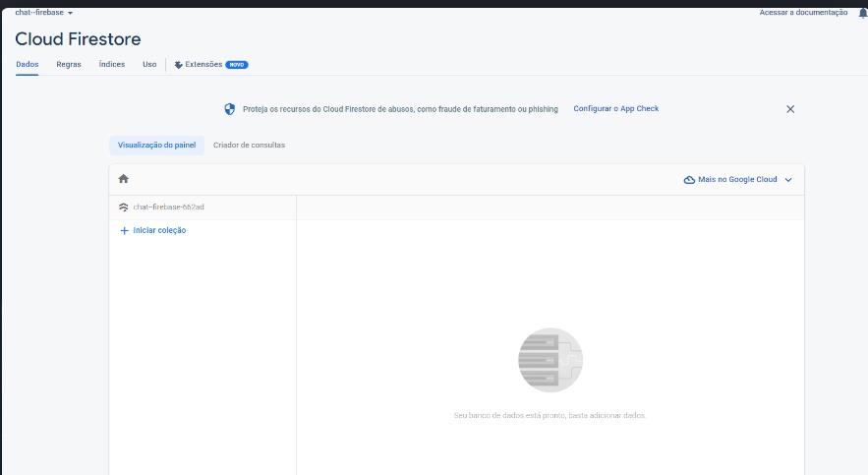Screen dimensions: 868x475
Task: Expand Mais no Google Cloud chevron
Action: [x=788, y=179]
